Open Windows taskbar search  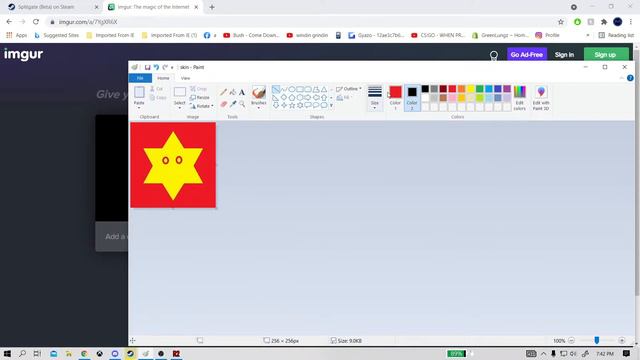pyautogui.click(x=22, y=353)
